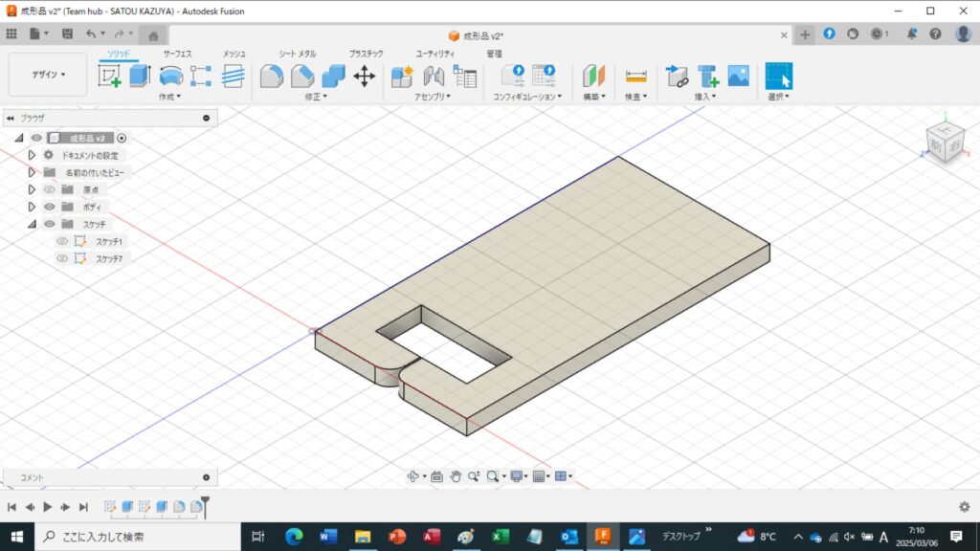Toggle visibility of the root component
This screenshot has width=980, height=551.
pos(37,138)
